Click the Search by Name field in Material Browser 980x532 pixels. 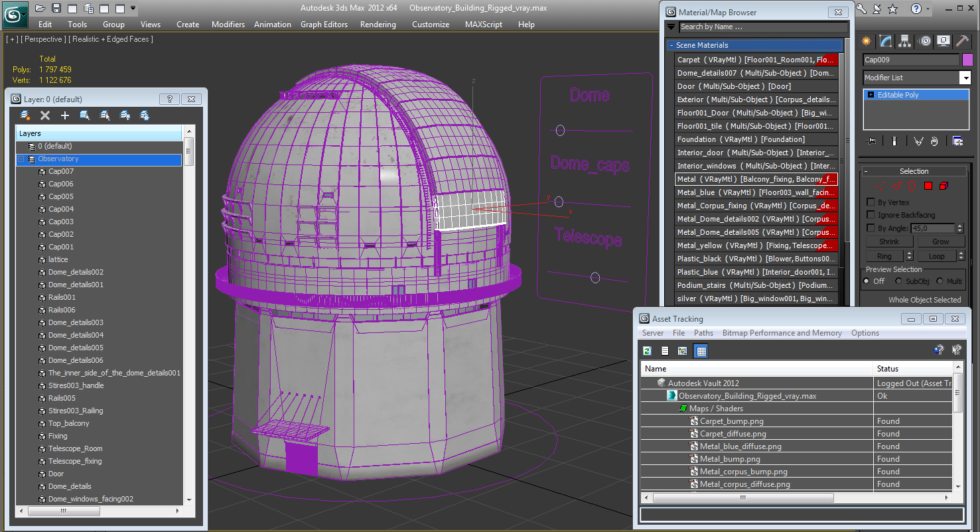click(x=763, y=27)
